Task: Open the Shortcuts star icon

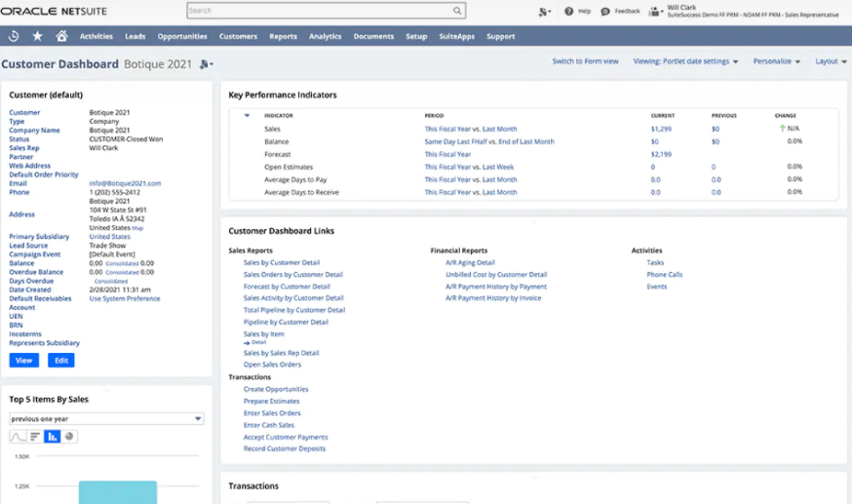Action: point(37,36)
